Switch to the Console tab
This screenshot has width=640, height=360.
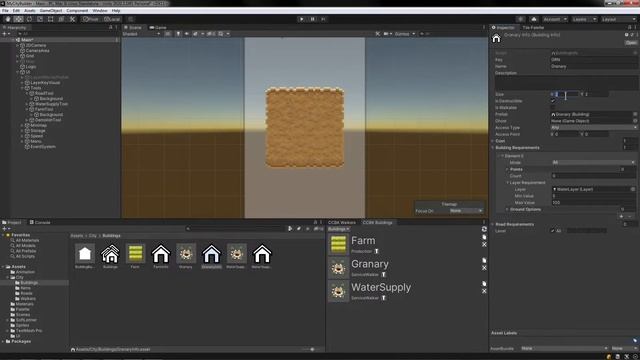point(40,222)
